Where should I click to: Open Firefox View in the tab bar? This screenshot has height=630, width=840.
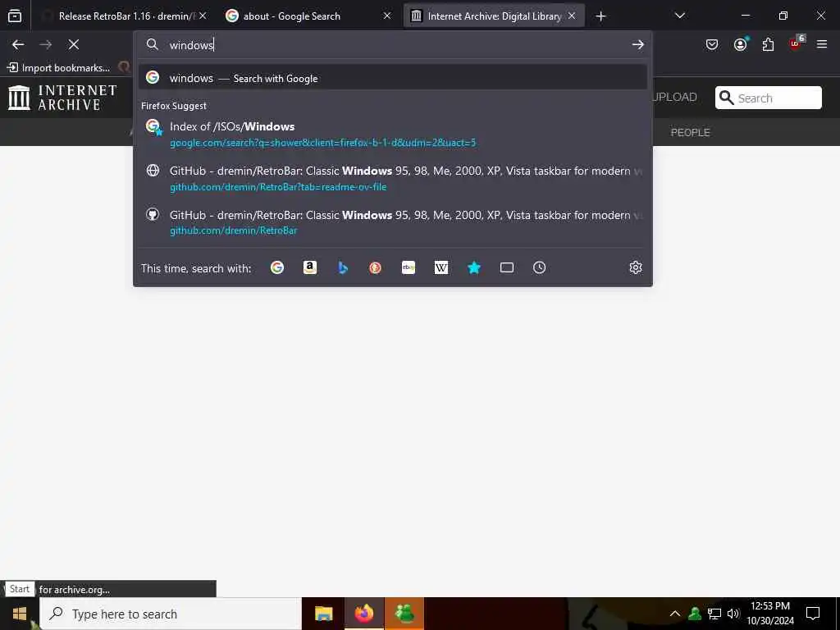tap(15, 16)
